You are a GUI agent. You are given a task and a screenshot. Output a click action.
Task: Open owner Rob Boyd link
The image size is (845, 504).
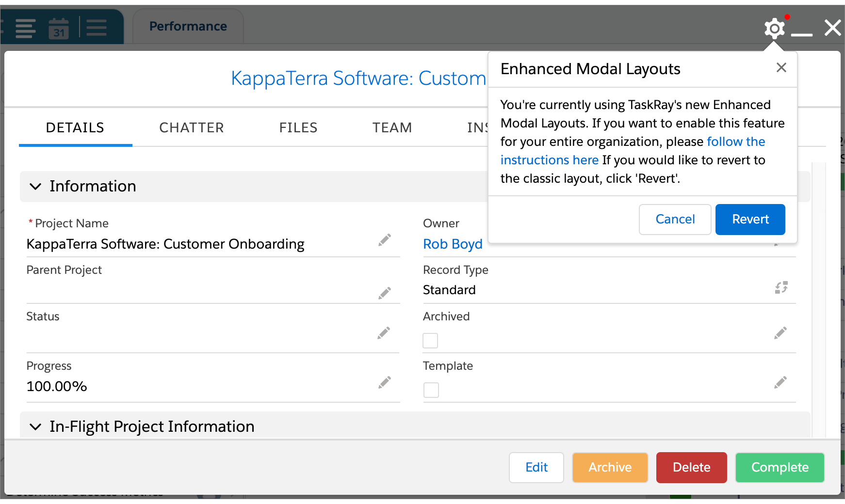click(x=453, y=244)
